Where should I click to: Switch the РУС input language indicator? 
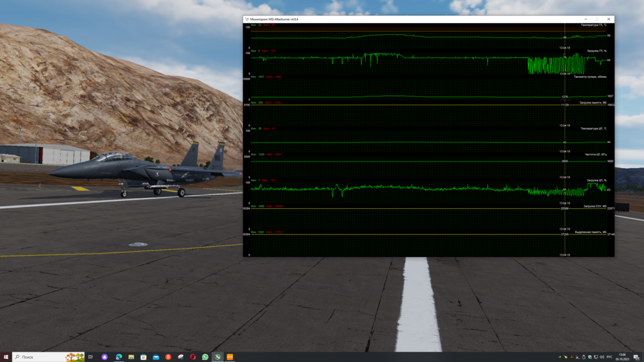click(609, 357)
